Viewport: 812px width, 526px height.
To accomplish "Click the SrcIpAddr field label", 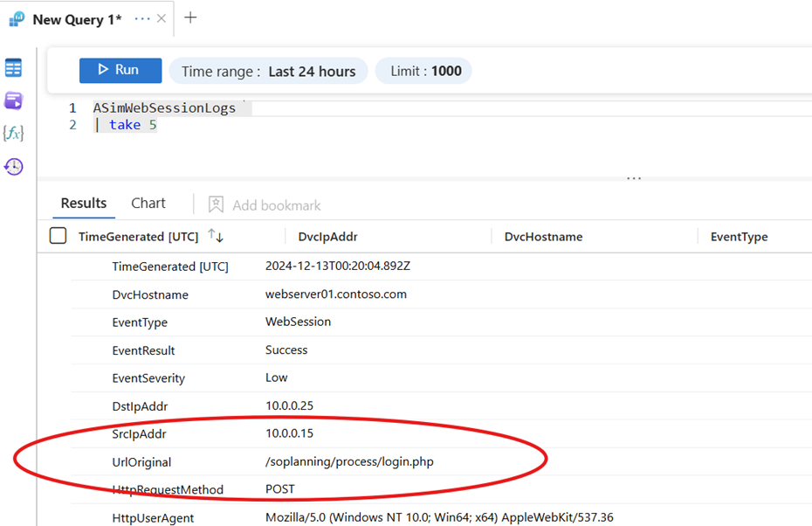I will click(x=140, y=433).
